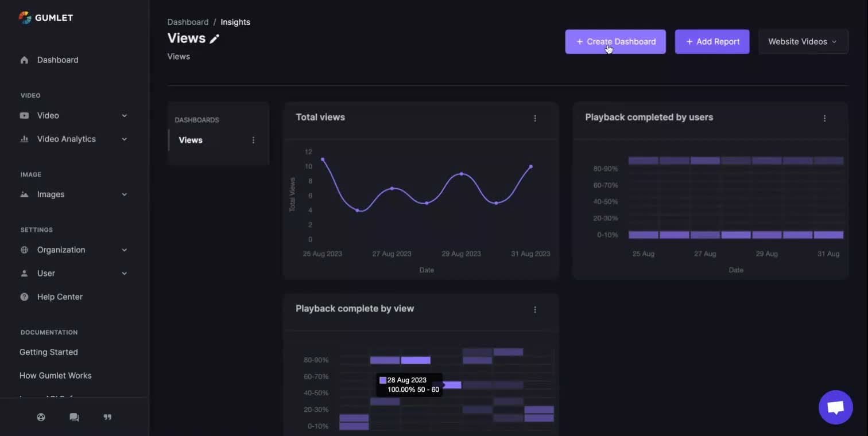
Task: Open options for Playback completed by users
Action: point(824,118)
